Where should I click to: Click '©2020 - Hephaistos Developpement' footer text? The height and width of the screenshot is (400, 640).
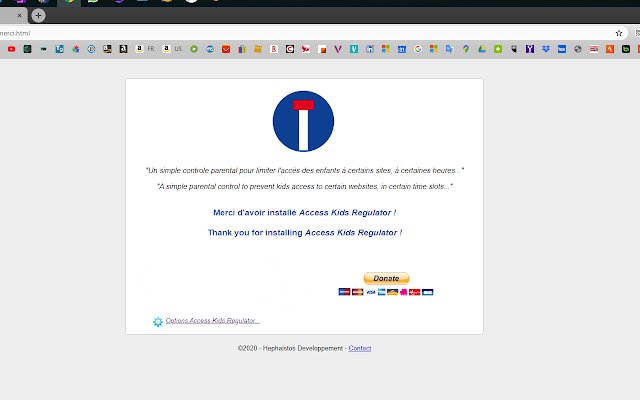(290, 348)
